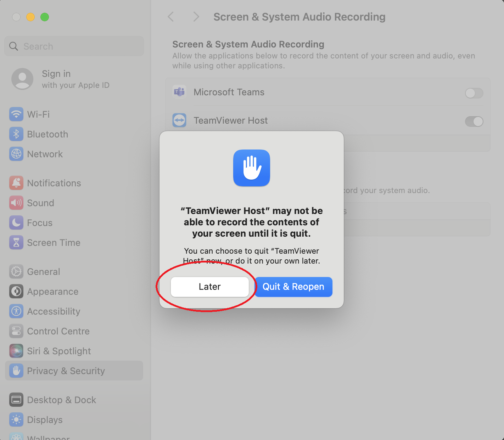
Task: Select General label in the sidebar
Action: (x=44, y=272)
